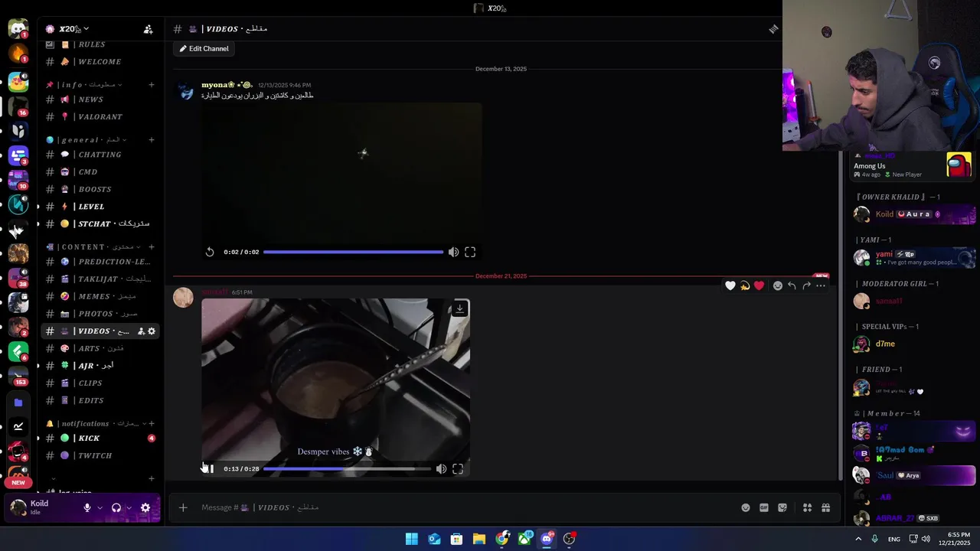Create invite for the VIDEOS channel
This screenshot has height=551, width=980.
[141, 331]
